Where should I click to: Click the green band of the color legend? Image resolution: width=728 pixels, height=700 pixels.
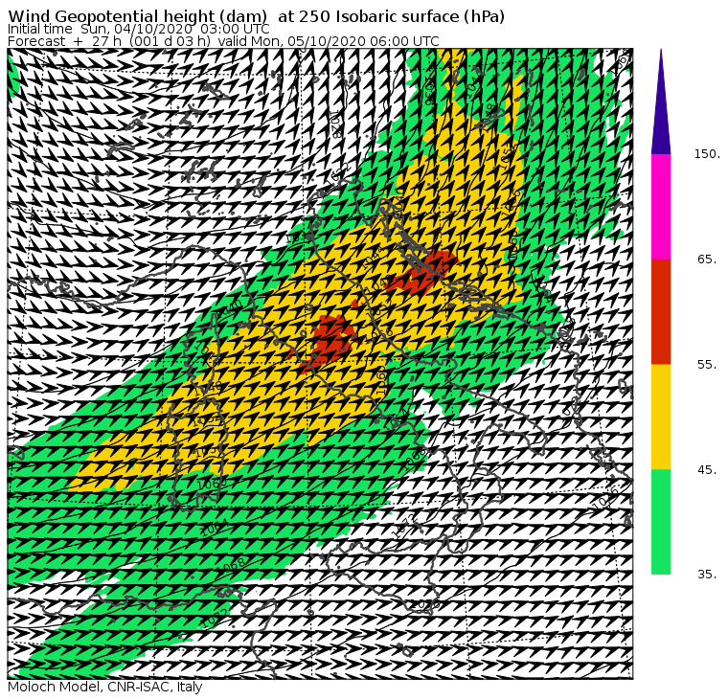(x=661, y=522)
